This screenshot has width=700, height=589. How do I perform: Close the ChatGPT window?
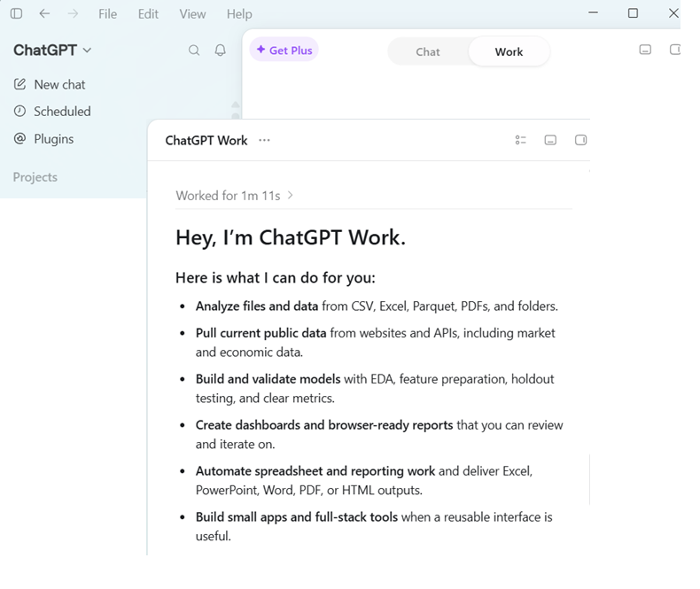tap(673, 13)
